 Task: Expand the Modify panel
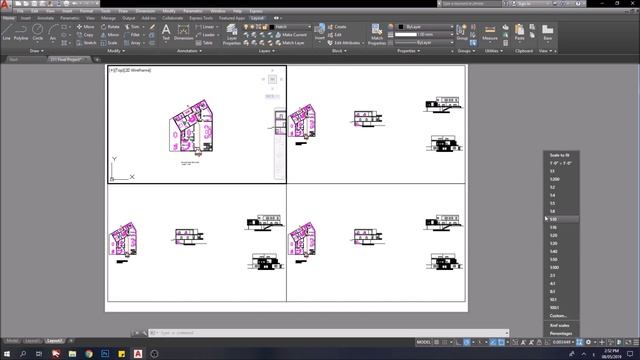pyautogui.click(x=116, y=51)
